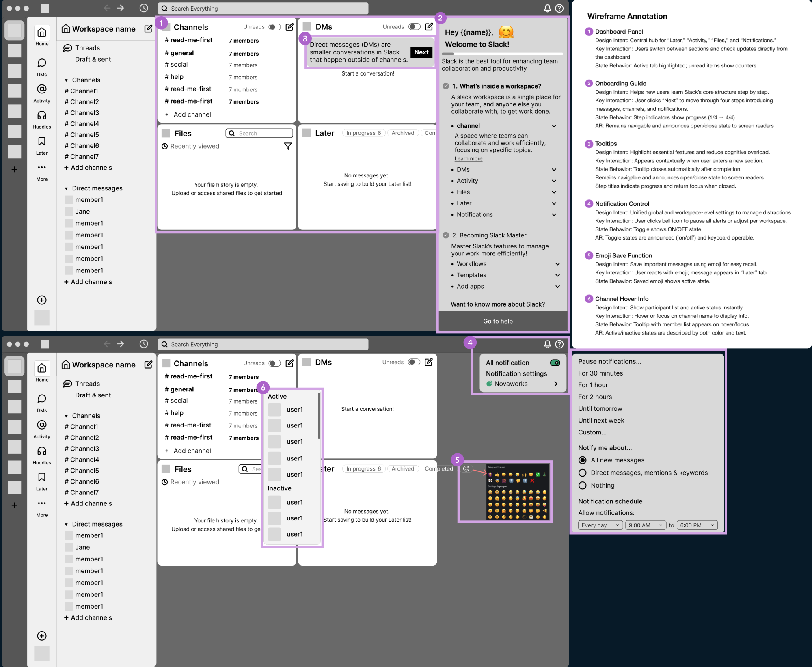Open the Every day schedule dropdown

point(600,525)
